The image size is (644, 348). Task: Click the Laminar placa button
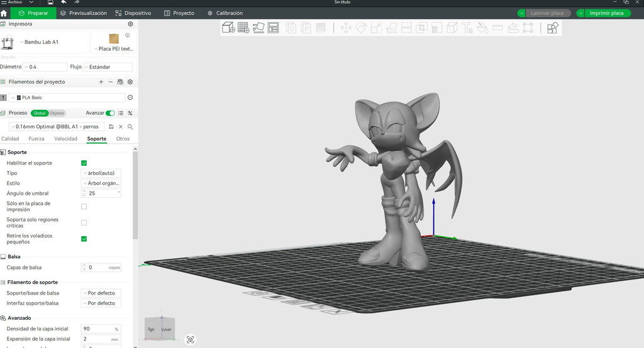(547, 13)
